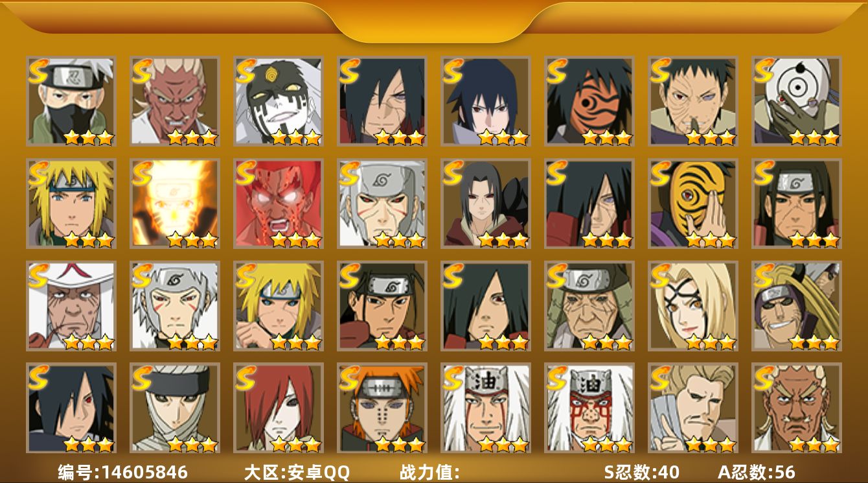Pick the scarred Obito with hand at mouth

click(692, 101)
